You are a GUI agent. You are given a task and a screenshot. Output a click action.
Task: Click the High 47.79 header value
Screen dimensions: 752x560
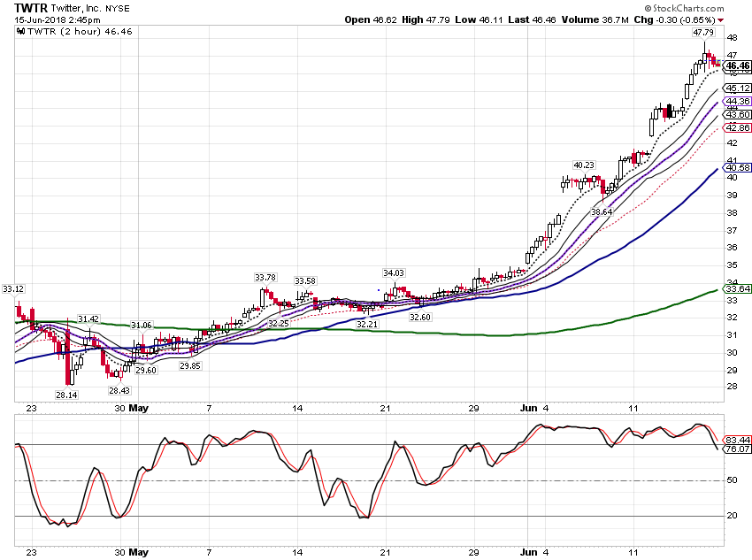click(x=426, y=19)
